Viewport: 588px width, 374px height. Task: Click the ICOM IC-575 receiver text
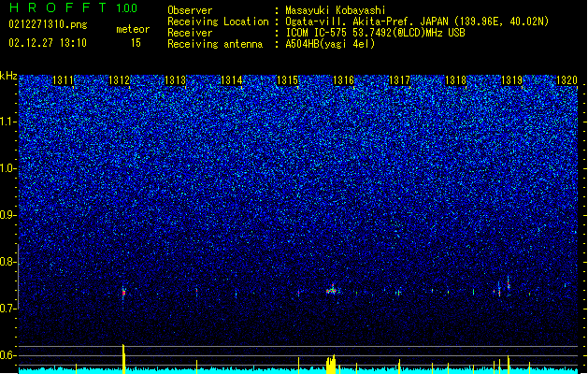tap(375, 33)
